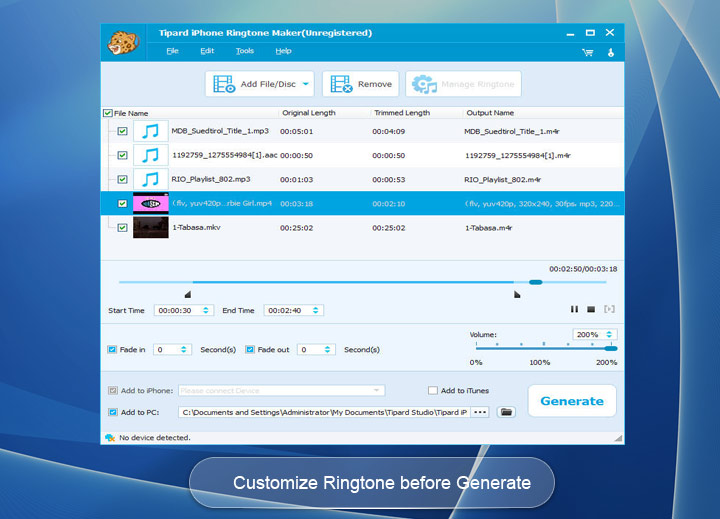Click the playback position slider handle
The image size is (720, 519).
coord(535,282)
